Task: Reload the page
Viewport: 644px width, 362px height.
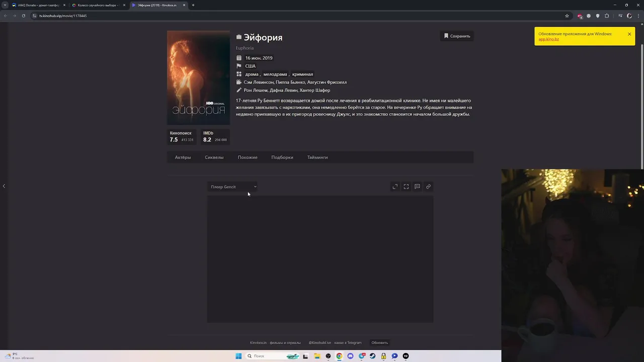Action: tap(23, 16)
